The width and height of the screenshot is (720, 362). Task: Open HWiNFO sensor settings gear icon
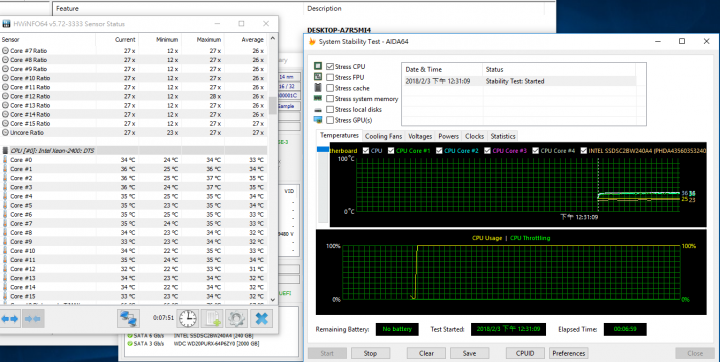pos(236,318)
